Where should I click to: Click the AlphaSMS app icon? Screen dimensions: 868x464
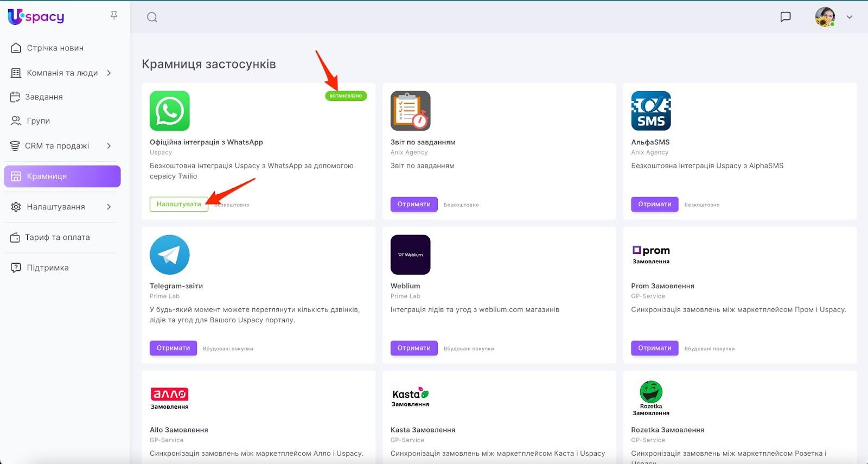tap(651, 111)
